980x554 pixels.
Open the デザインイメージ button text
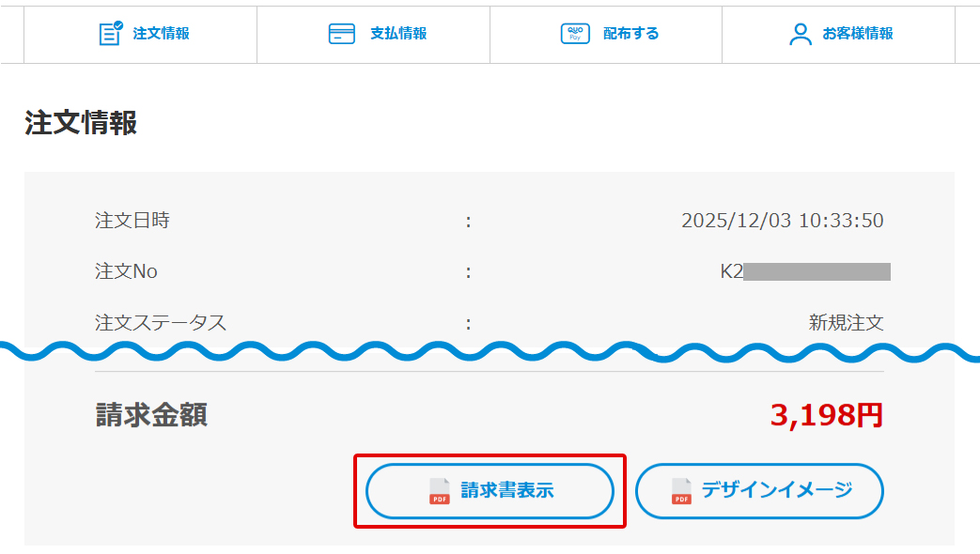tap(776, 490)
